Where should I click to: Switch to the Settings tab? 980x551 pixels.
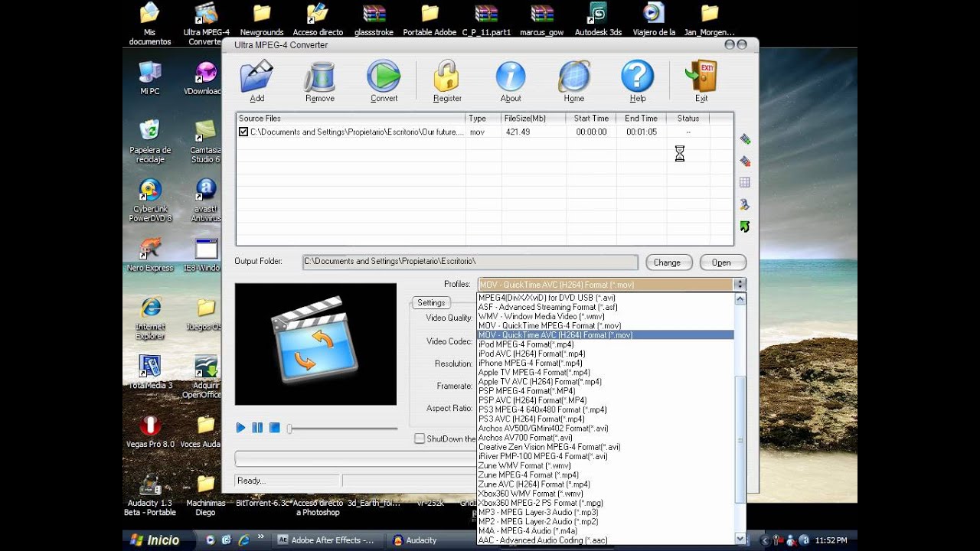point(431,302)
